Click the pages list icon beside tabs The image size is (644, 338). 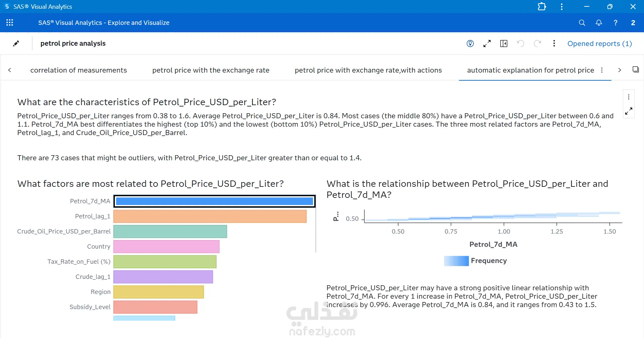(x=635, y=70)
